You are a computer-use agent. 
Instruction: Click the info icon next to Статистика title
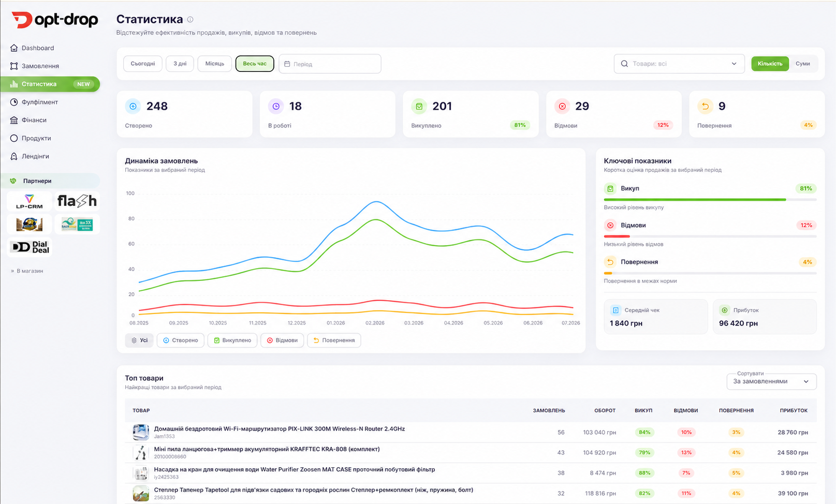point(190,20)
